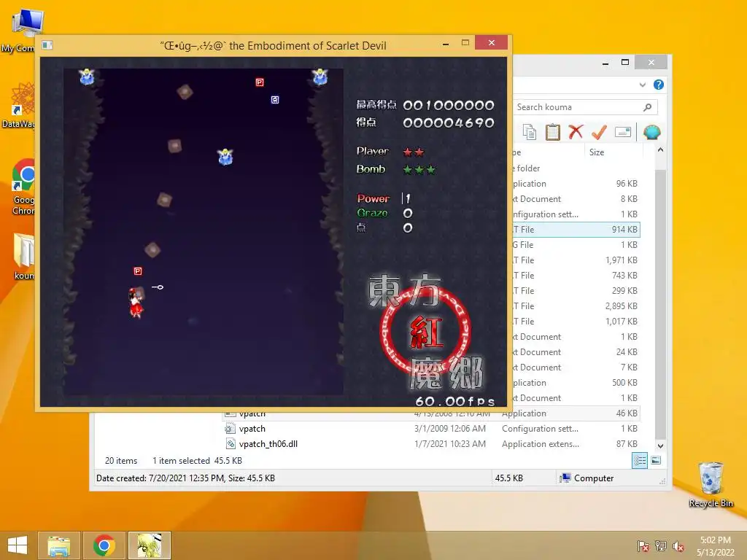Open Google Chrome from the taskbar
This screenshot has height=560, width=747.
pyautogui.click(x=104, y=545)
